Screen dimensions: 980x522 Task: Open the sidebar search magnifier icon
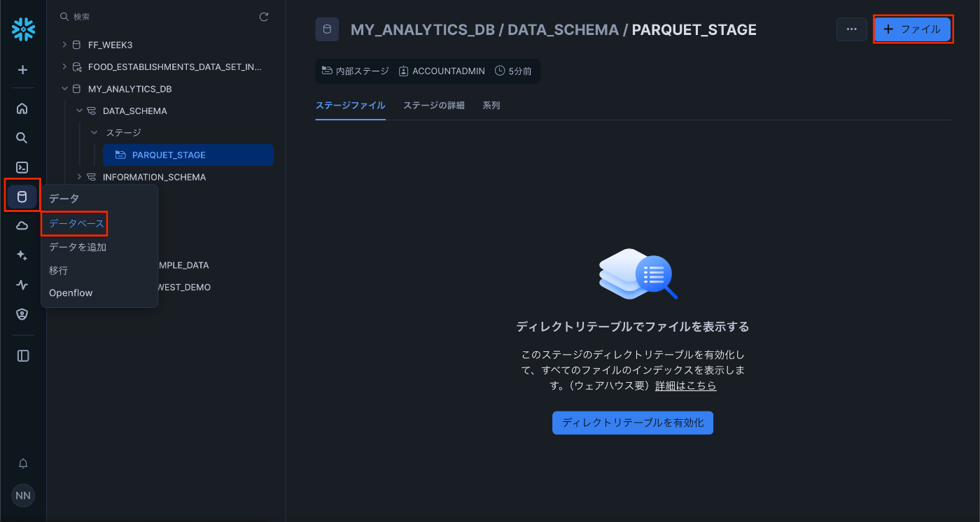(x=22, y=138)
